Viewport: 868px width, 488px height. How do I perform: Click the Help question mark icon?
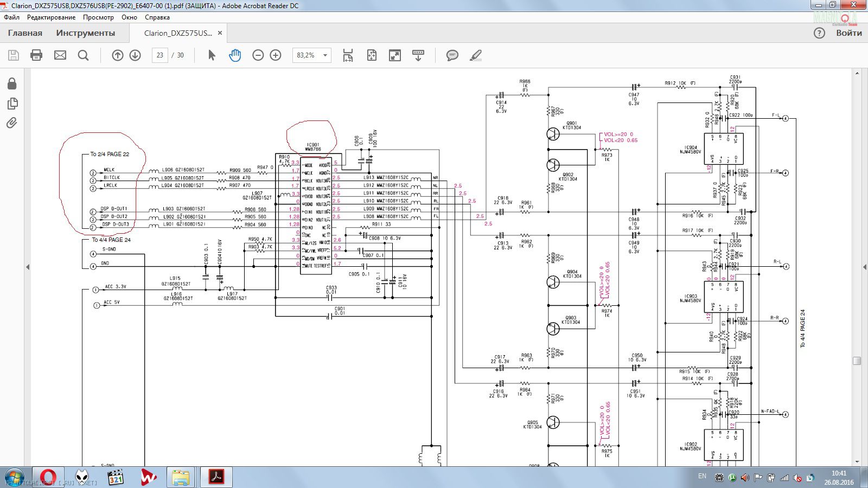tap(819, 33)
